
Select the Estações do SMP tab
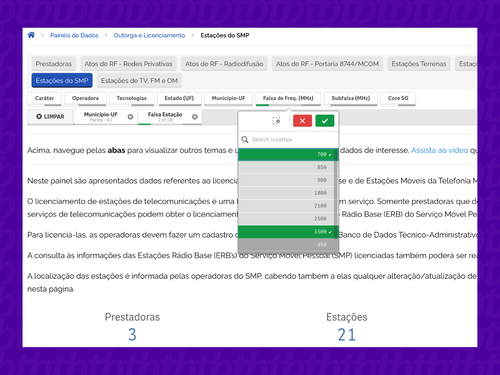[x=62, y=81]
